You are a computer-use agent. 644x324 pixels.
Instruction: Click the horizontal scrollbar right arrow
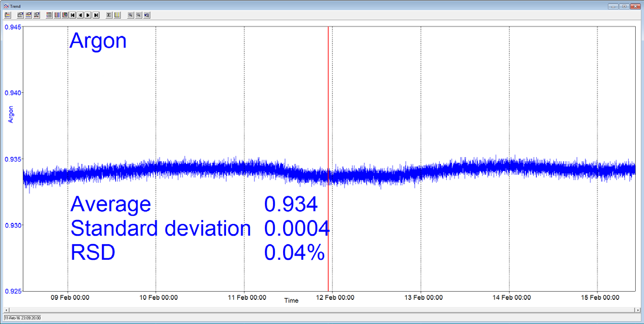[637, 310]
